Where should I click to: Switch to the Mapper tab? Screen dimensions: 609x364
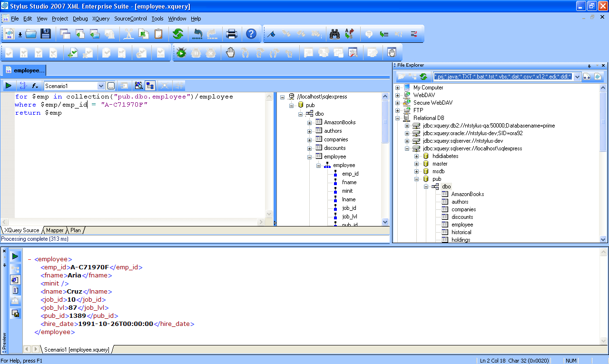(x=55, y=230)
